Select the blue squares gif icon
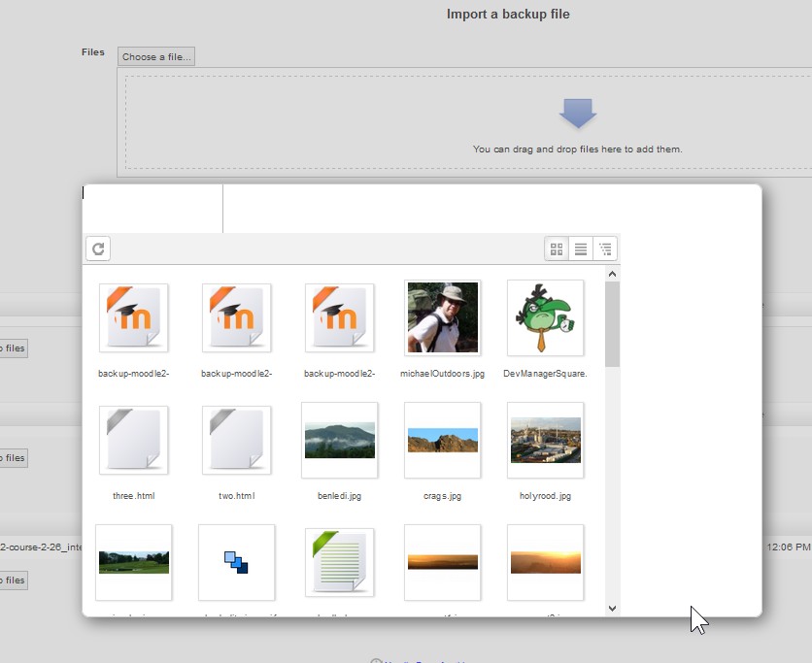 coord(237,563)
